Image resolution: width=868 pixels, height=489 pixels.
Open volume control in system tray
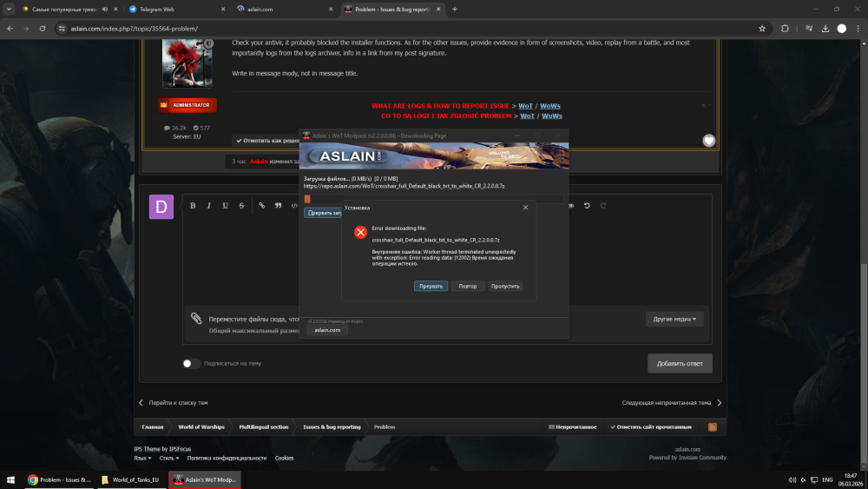tap(792, 479)
